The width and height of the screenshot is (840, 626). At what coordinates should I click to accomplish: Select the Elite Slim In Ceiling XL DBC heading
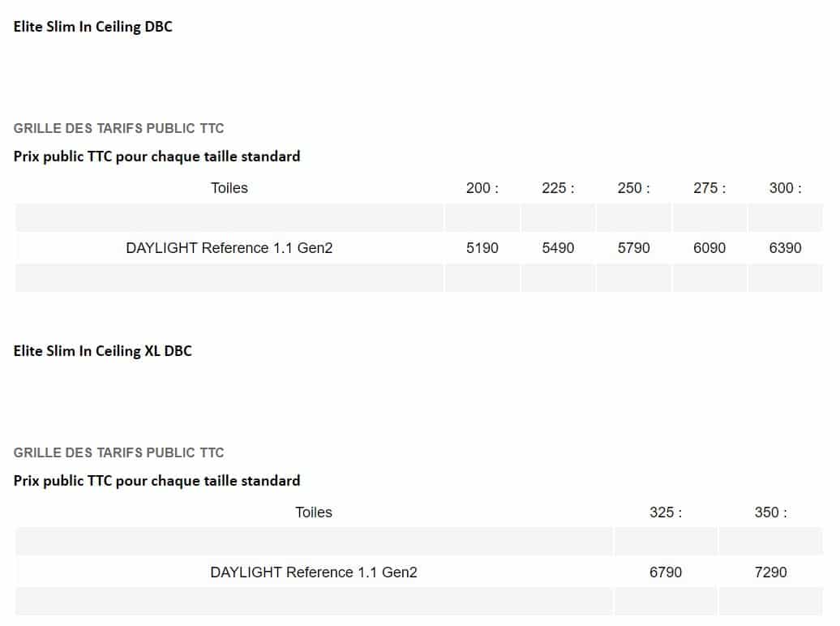102,351
